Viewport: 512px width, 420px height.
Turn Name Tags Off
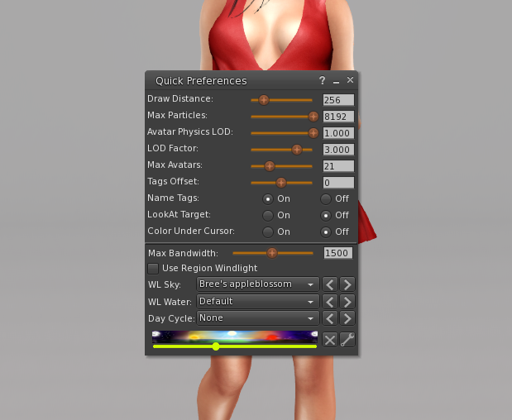(x=326, y=198)
